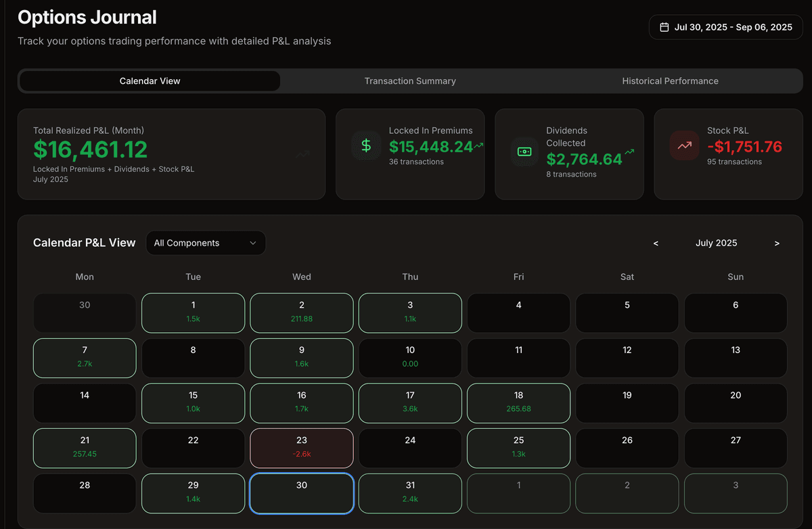Click trend arrow beside Dividends Collected amount

[629, 152]
